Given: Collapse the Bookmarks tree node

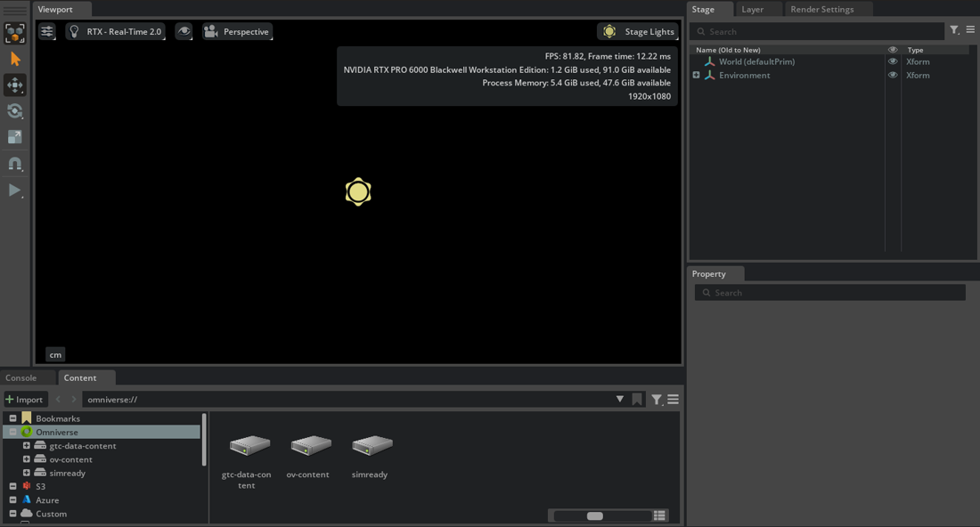Looking at the screenshot, I should pyautogui.click(x=12, y=418).
